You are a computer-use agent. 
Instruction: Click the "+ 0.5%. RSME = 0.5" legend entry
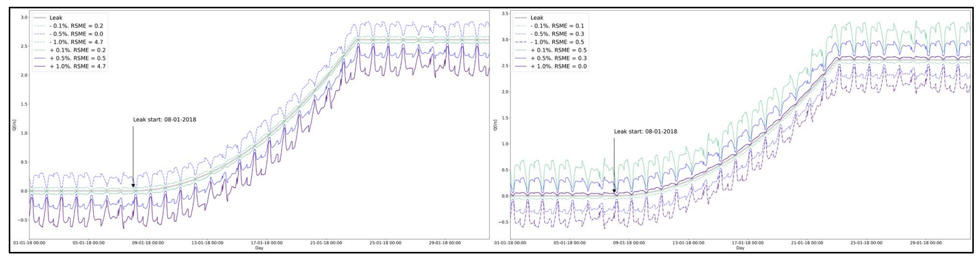point(78,58)
